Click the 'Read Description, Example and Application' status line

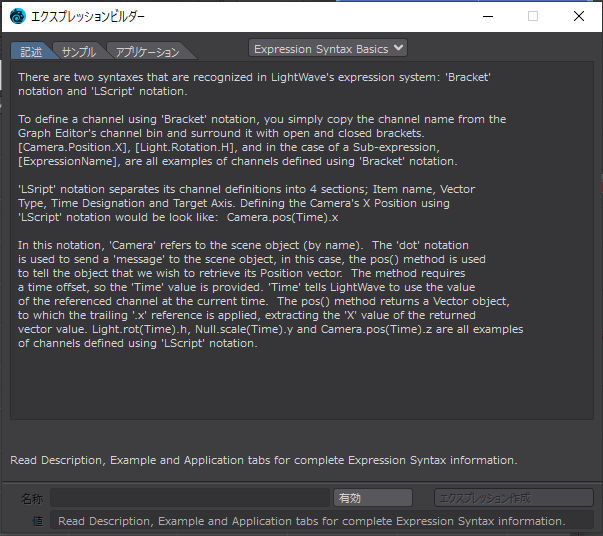click(264, 460)
